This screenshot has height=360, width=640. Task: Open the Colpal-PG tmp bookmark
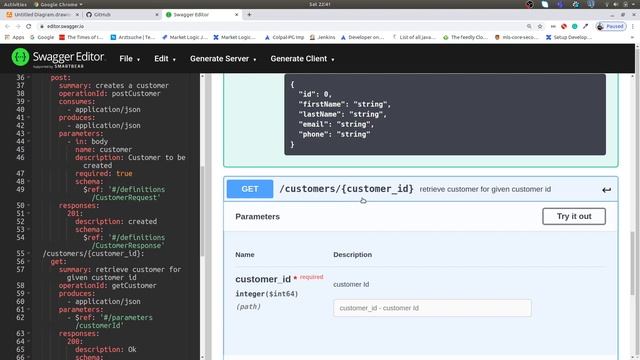(284, 37)
